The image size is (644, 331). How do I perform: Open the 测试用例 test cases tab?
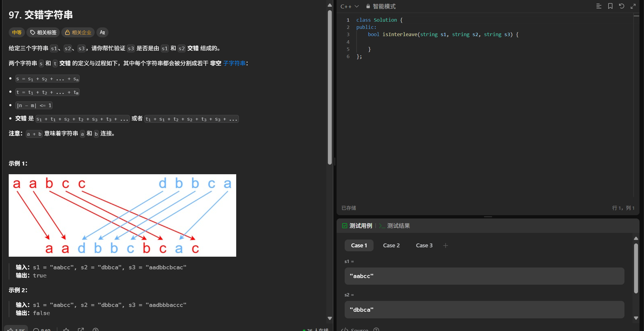pyautogui.click(x=357, y=226)
